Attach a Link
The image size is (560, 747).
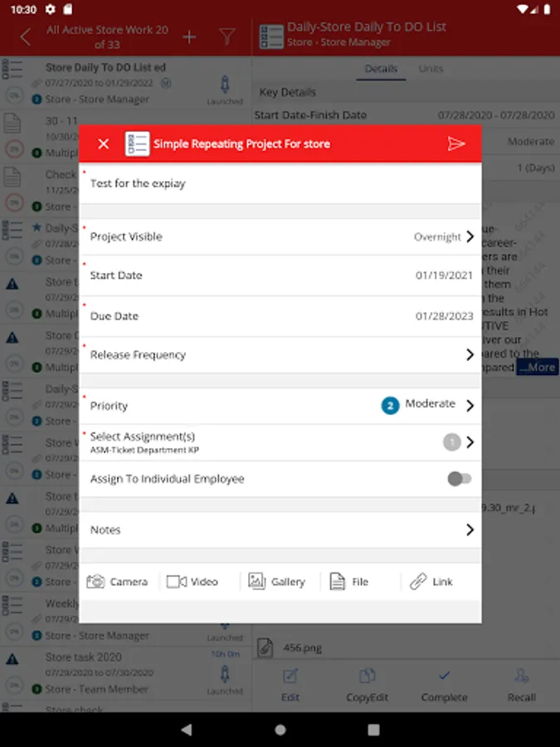pyautogui.click(x=431, y=582)
